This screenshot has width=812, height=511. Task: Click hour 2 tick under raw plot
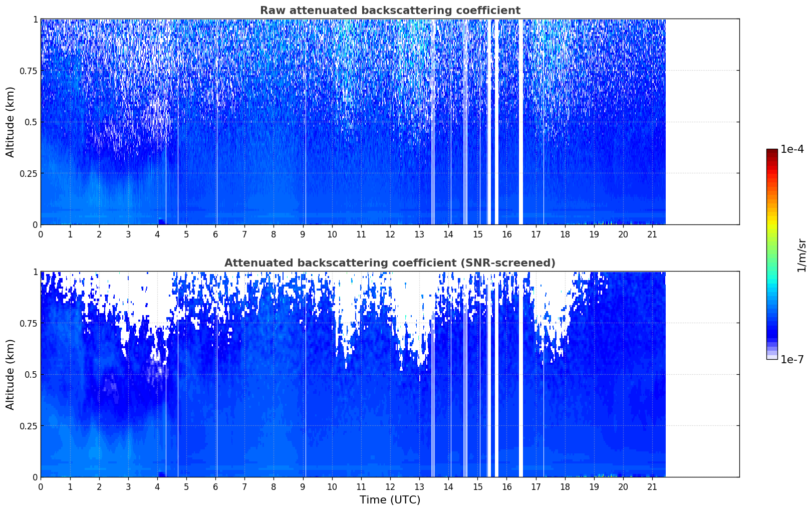[x=99, y=234]
